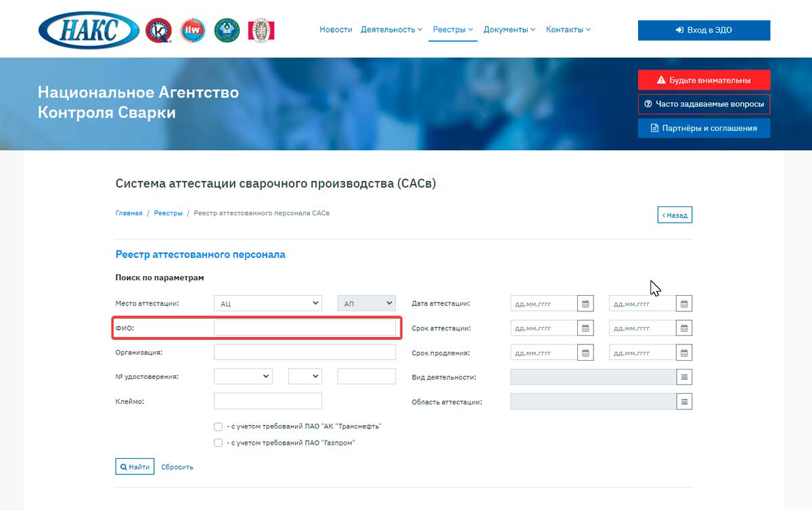Screen dimensions: 812x511
Task: Click the IIW round logo icon
Action: [x=193, y=30]
